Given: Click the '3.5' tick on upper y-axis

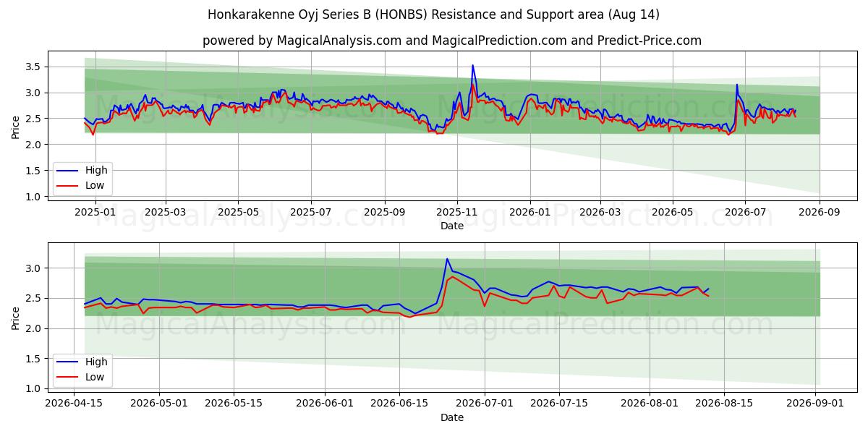Looking at the screenshot, I should pos(35,67).
